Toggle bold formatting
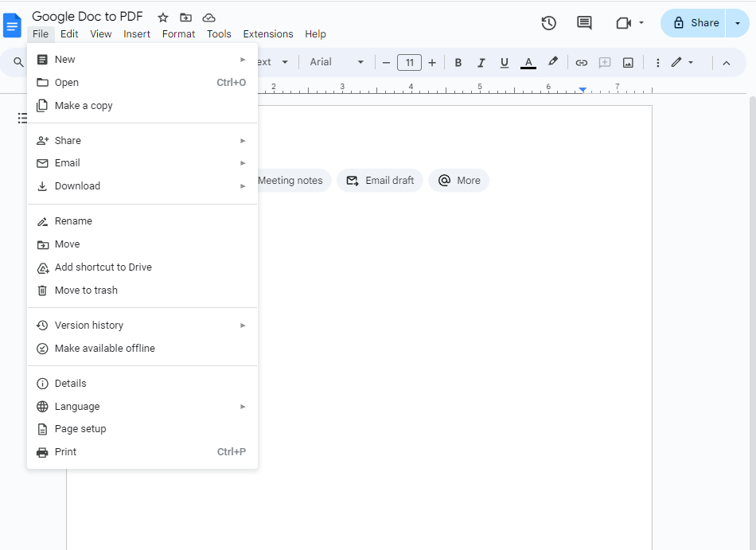 click(458, 62)
